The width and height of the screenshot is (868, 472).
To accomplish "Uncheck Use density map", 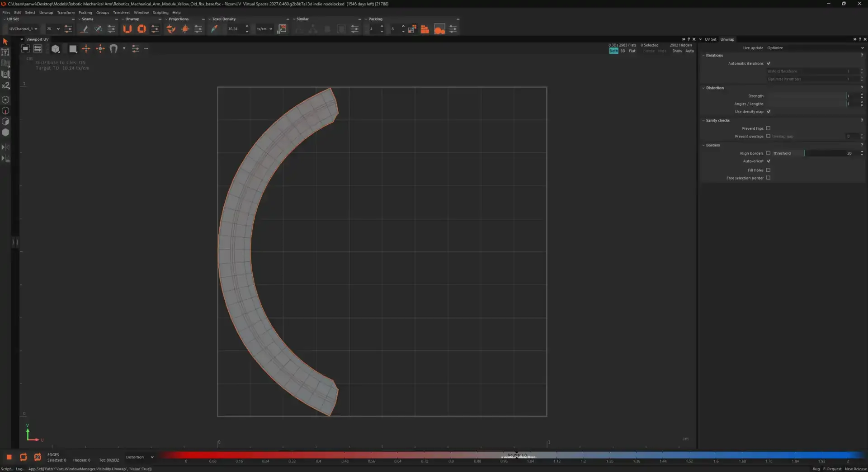I will coord(769,112).
